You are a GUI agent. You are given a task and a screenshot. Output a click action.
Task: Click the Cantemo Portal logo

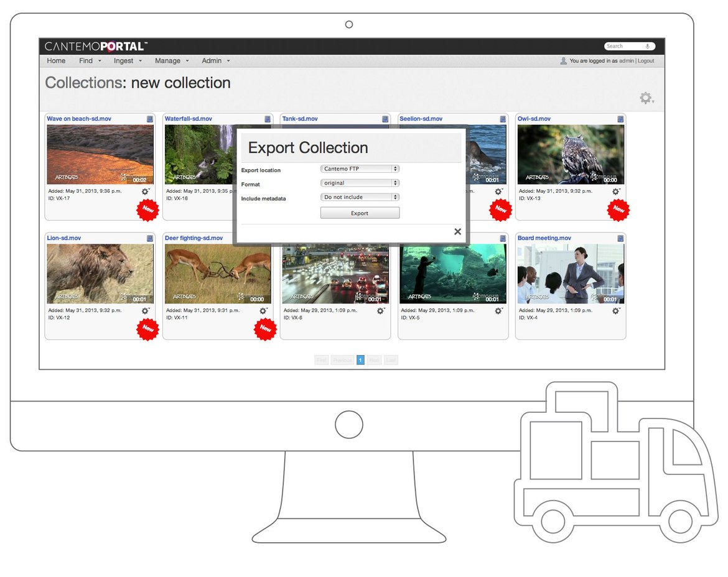[96, 47]
